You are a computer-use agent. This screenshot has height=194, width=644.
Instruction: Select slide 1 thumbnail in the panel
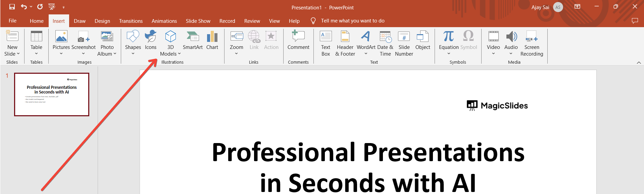coord(52,94)
